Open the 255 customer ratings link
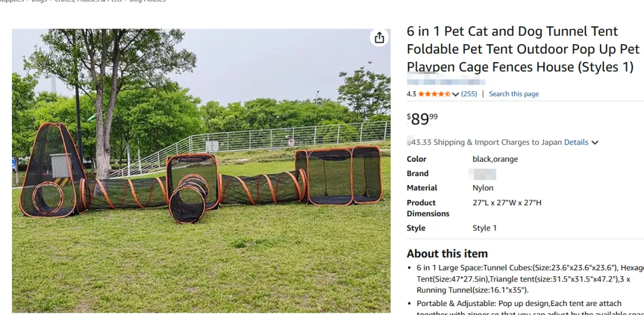 coord(469,94)
